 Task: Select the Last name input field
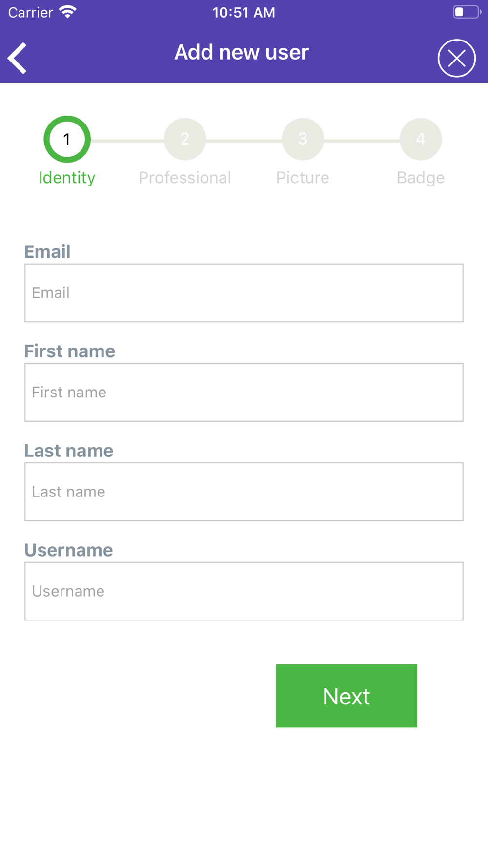[x=244, y=492]
